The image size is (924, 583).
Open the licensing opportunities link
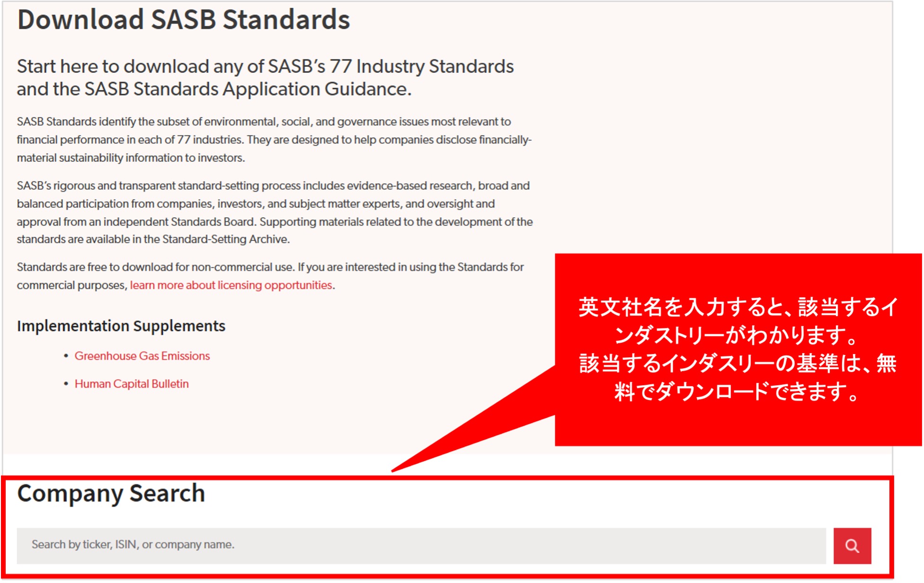coord(231,285)
